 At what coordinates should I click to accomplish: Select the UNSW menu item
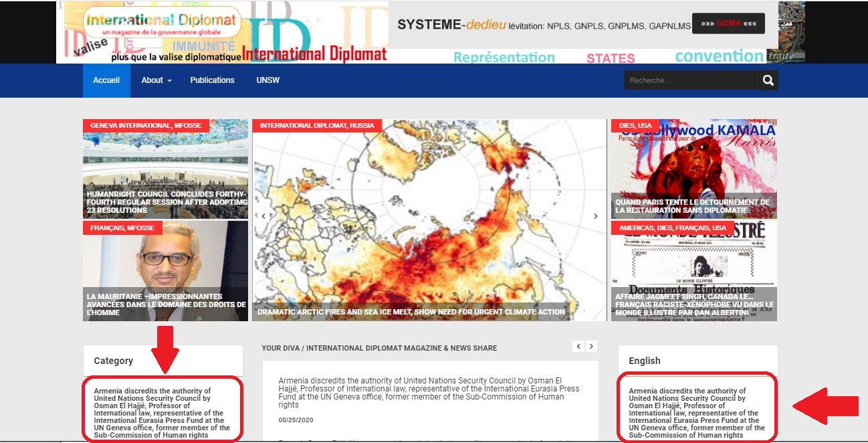pos(268,80)
